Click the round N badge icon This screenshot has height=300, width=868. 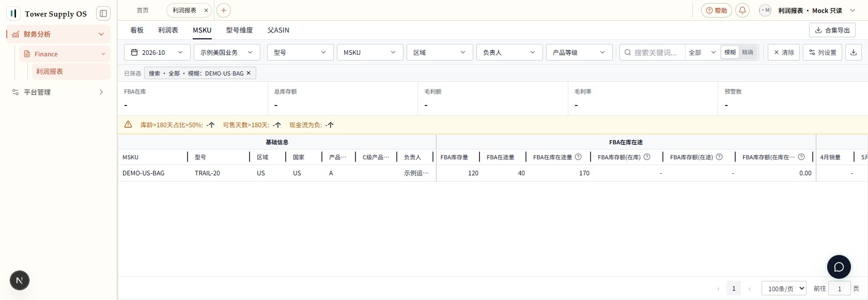tap(20, 280)
